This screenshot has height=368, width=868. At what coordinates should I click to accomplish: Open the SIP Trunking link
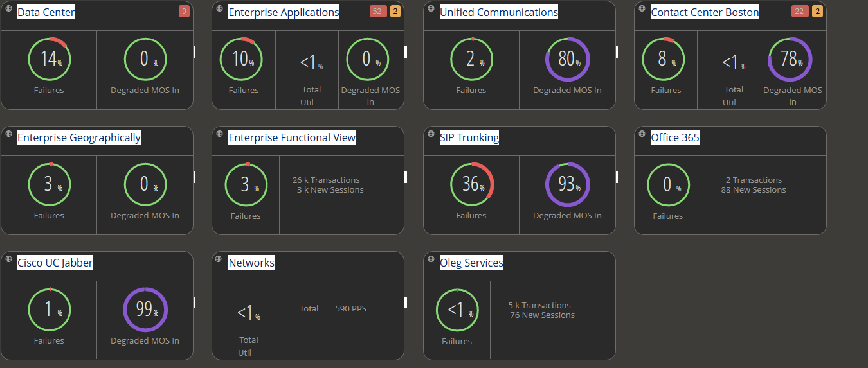coord(469,137)
